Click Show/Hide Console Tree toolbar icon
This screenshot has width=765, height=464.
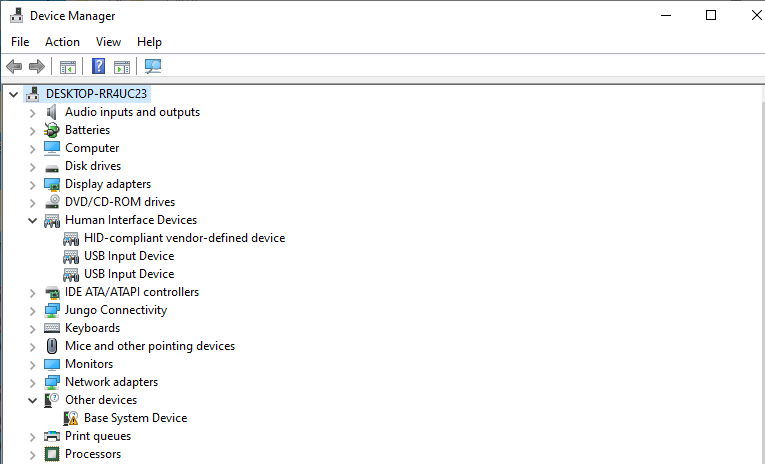[68, 67]
